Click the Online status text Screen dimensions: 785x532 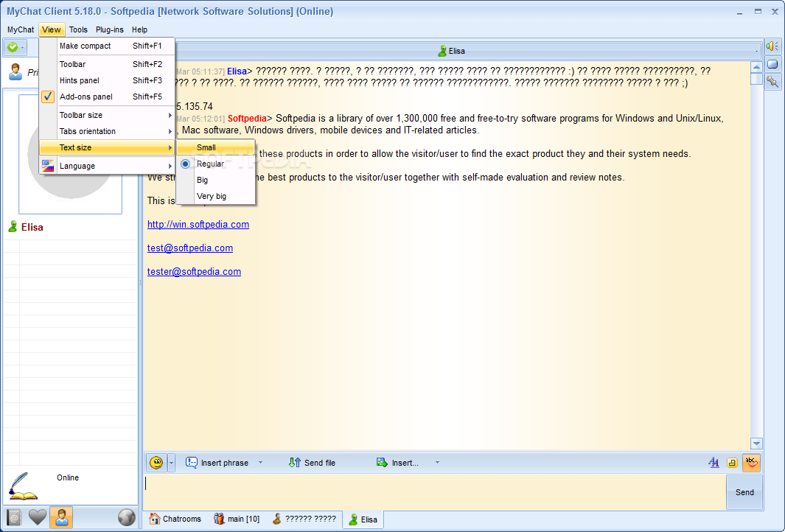68,477
